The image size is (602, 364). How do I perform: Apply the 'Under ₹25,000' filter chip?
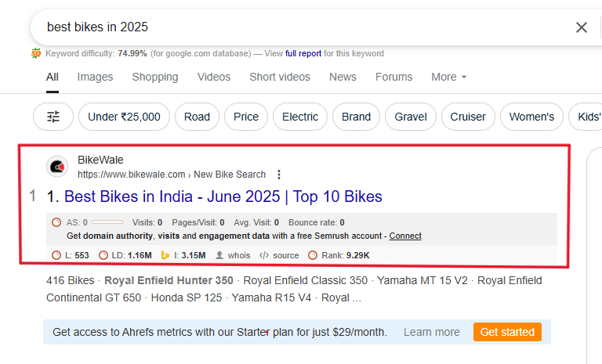point(124,117)
